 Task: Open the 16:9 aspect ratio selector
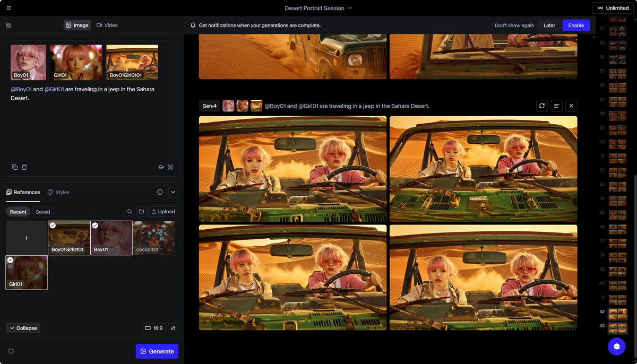(x=154, y=328)
